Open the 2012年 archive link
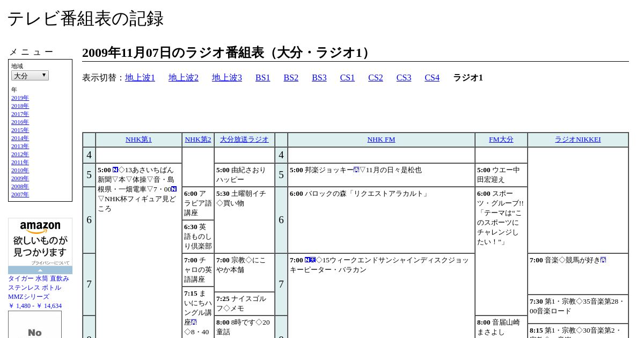Image resolution: width=644 pixels, height=338 pixels. tap(20, 154)
